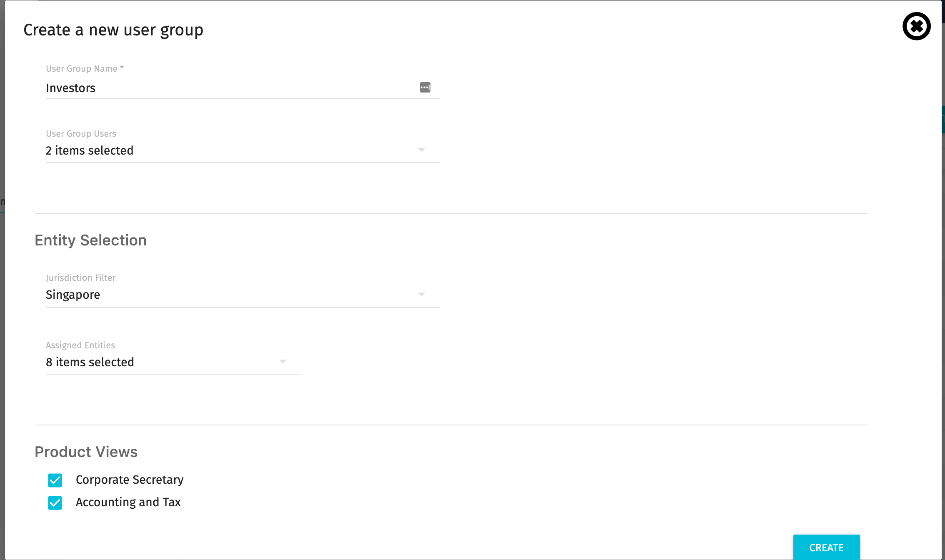Click the Investors text in the name field
The width and height of the screenshot is (945, 560).
pyautogui.click(x=71, y=88)
